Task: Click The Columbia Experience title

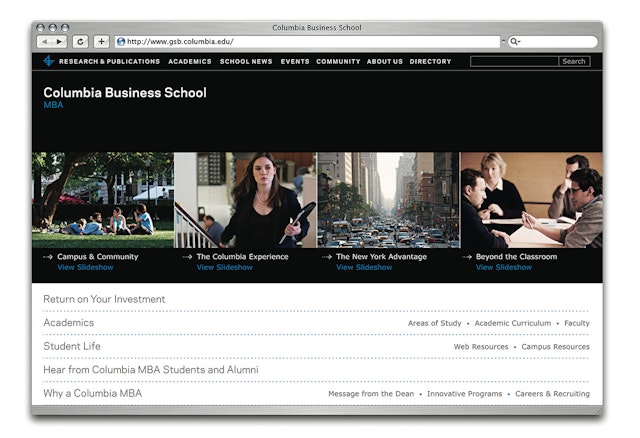Action: (x=242, y=257)
